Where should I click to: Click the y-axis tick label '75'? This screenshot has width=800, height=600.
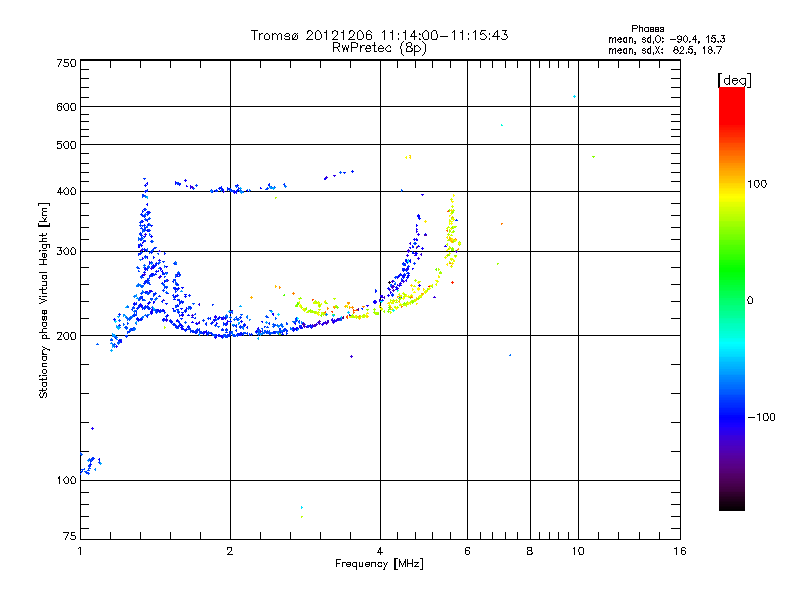(x=70, y=536)
